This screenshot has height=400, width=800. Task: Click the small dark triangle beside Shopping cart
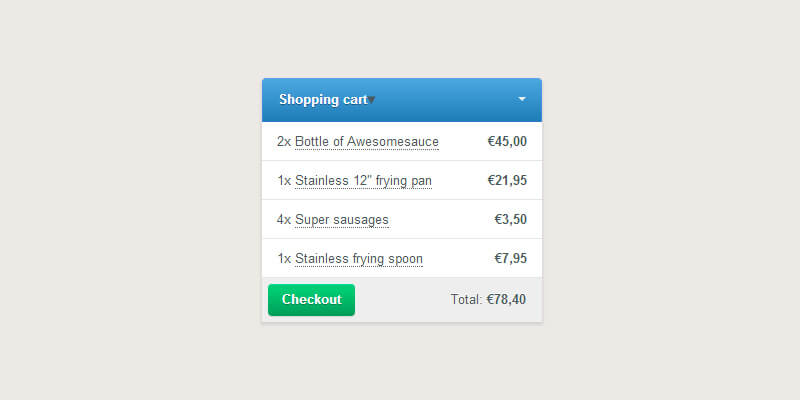tap(372, 100)
